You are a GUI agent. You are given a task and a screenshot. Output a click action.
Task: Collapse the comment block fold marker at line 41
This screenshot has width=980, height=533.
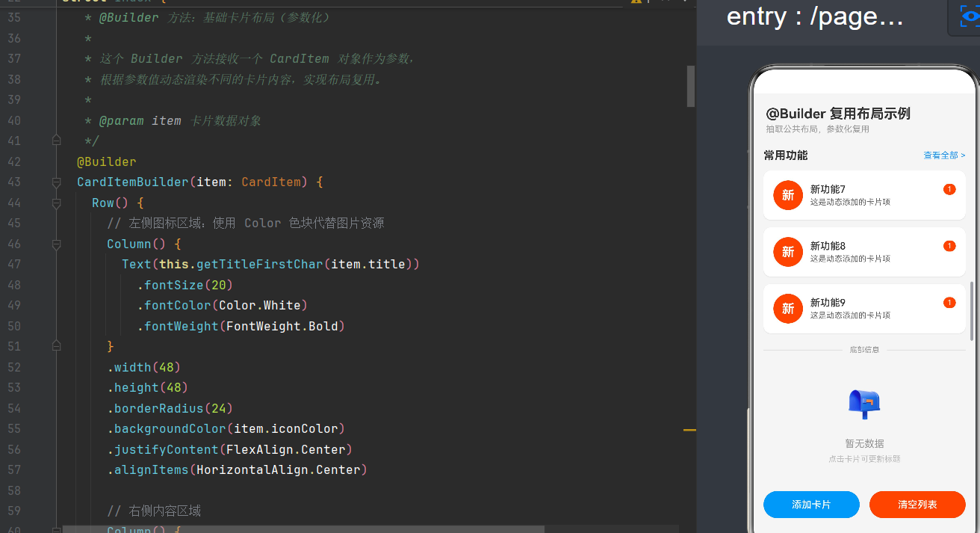pos(56,141)
